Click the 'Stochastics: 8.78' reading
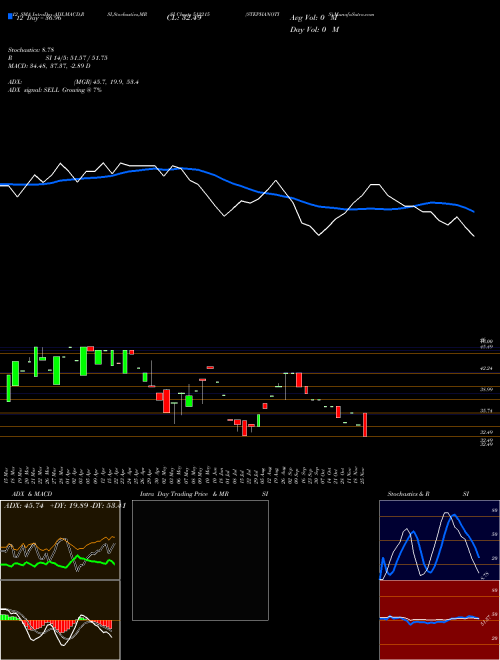 click(x=31, y=50)
